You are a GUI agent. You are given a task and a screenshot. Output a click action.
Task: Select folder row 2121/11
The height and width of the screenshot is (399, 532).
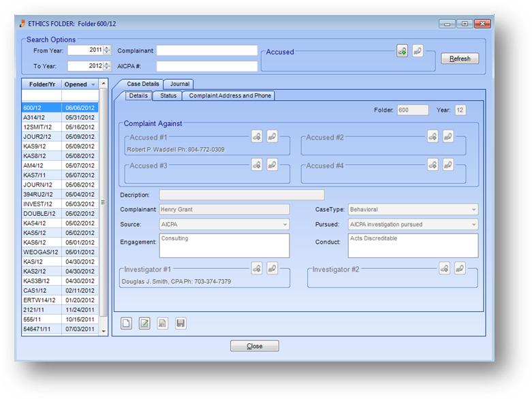[60, 310]
